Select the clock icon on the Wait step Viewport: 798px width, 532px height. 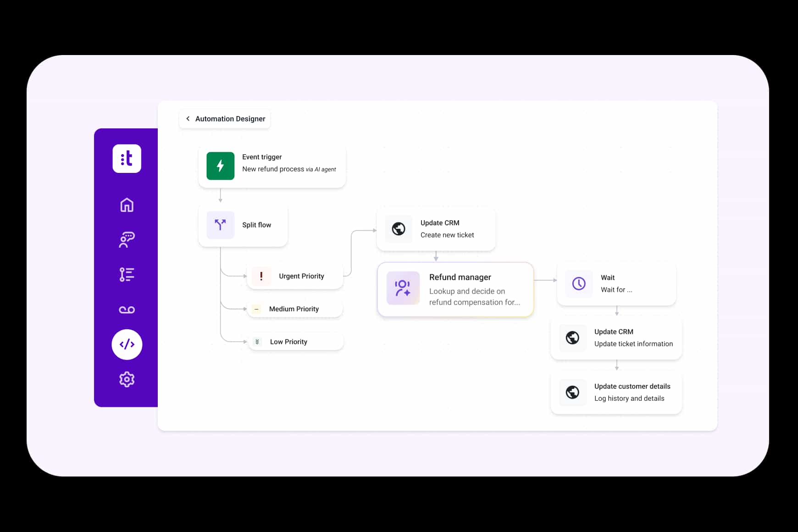(578, 283)
